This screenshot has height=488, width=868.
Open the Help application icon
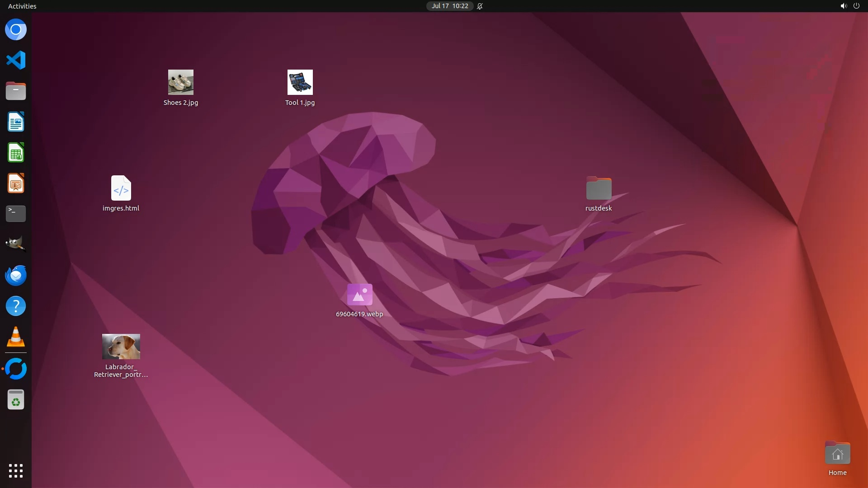[16, 306]
